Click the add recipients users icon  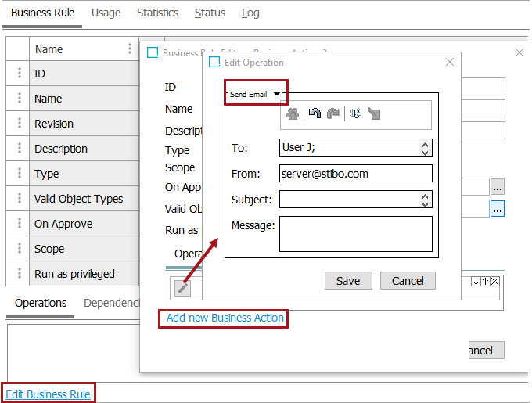click(293, 114)
